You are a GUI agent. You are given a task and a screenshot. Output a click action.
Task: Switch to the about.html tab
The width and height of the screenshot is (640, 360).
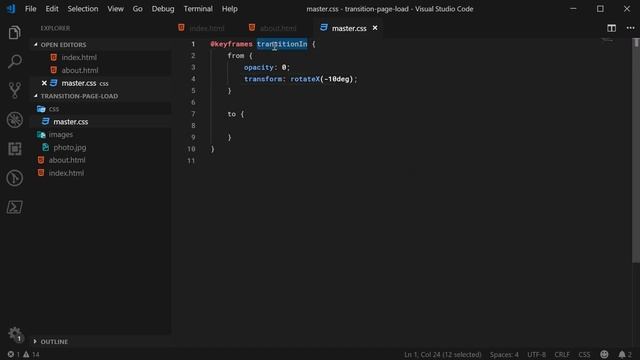coord(278,28)
